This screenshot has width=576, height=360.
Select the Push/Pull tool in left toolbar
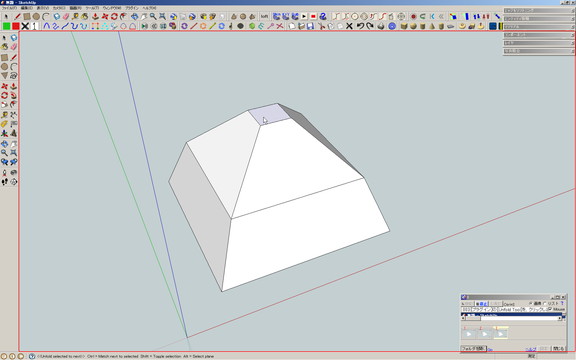[13, 86]
